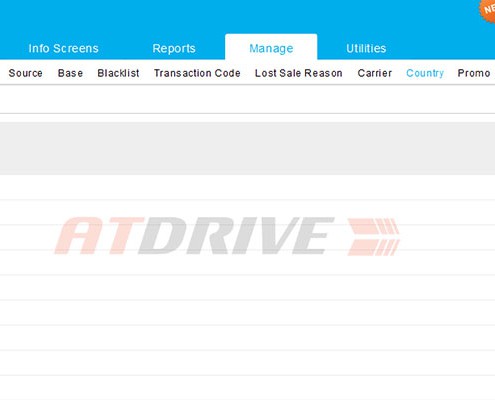Select the Blacklist submenu item

tap(118, 73)
